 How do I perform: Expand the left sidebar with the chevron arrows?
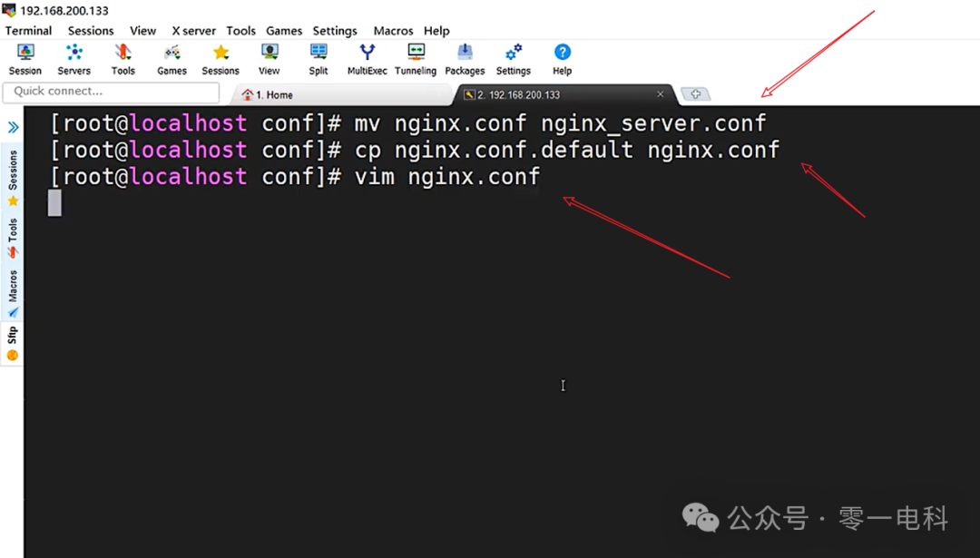point(12,127)
